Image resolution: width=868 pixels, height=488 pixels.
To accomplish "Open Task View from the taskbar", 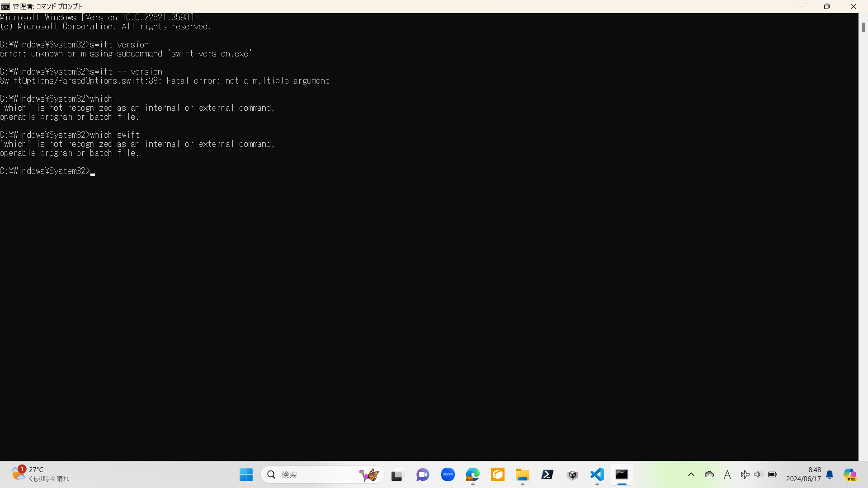I will (x=397, y=475).
